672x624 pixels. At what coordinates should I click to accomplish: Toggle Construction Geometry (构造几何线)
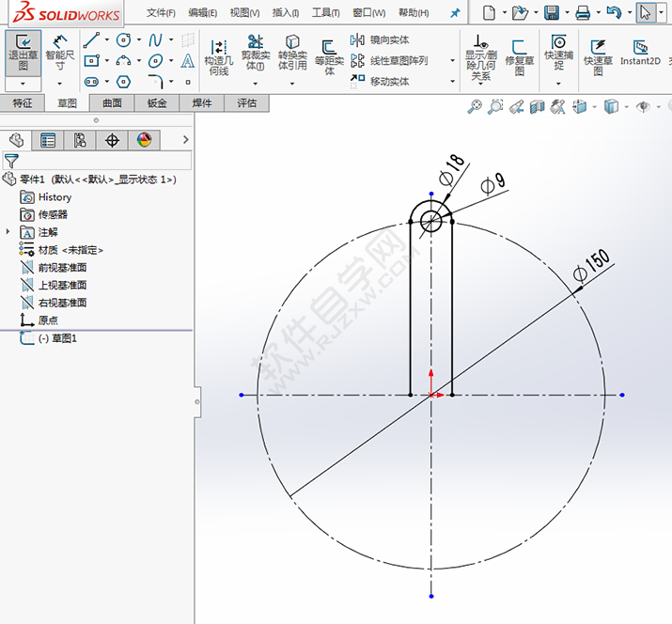(x=219, y=58)
